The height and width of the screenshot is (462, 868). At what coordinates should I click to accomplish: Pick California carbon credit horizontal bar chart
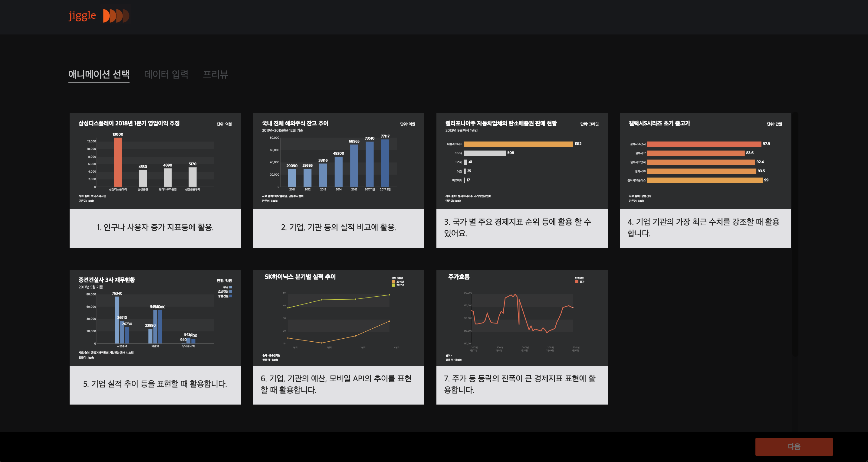click(521, 161)
